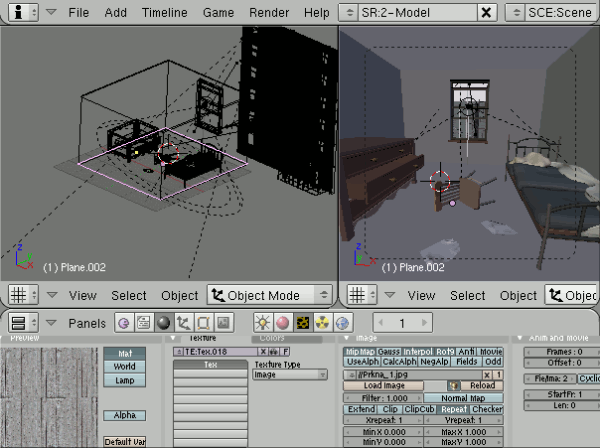Viewport: 600px width, 448px height.
Task: Click the Load Image button
Action: pyautogui.click(x=384, y=385)
